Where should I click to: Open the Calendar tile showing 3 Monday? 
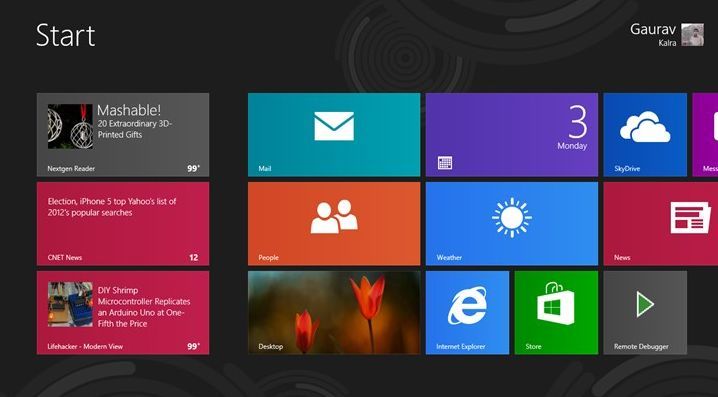coord(511,135)
